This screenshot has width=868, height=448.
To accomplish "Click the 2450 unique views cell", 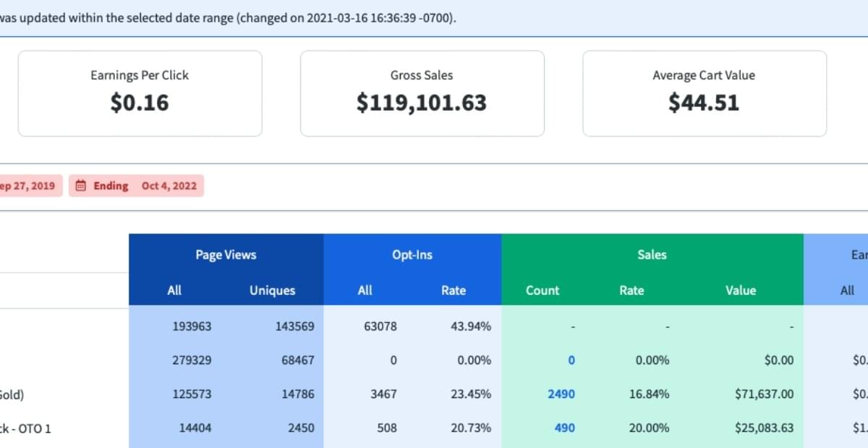I will coord(301,428).
